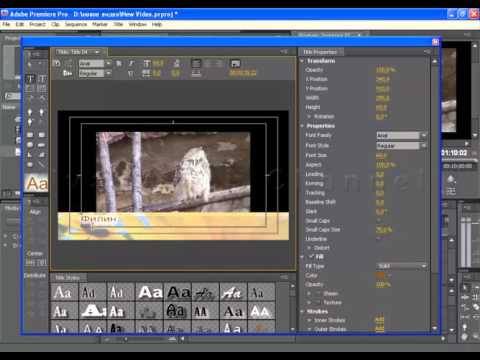This screenshot has height=360, width=480.
Task: Select the Convert Anchor Point tool
Action: (x=42, y=122)
